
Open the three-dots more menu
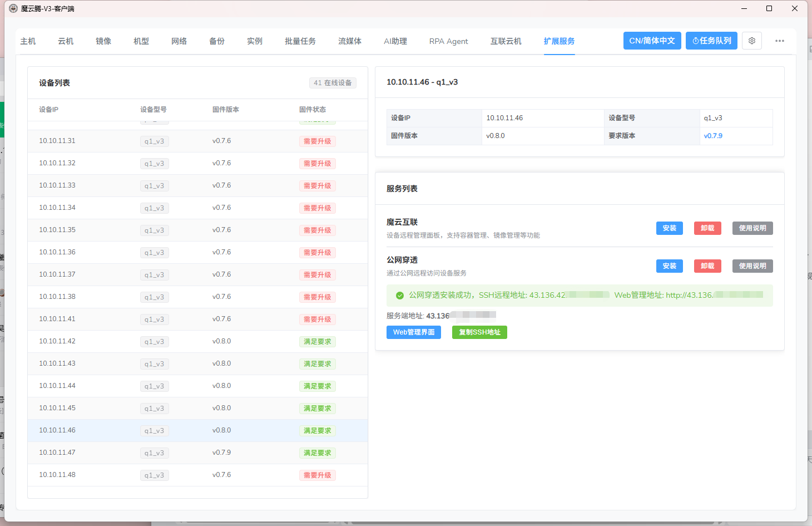pos(780,41)
